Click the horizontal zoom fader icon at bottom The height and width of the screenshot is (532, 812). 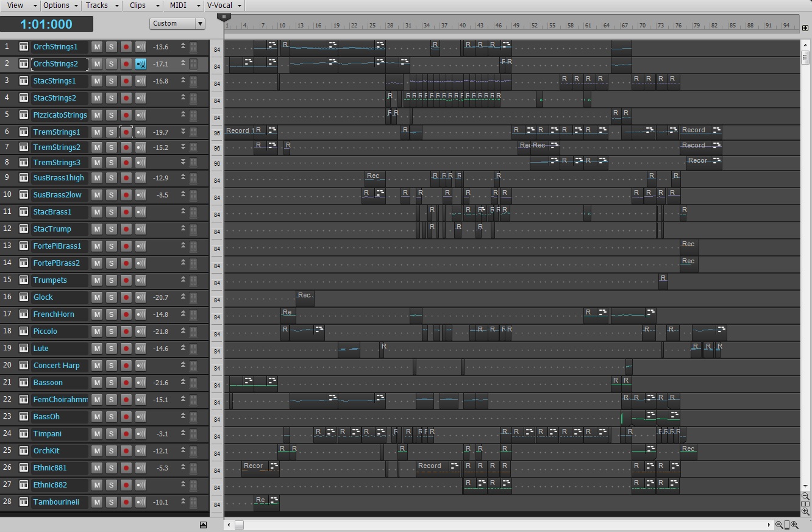point(787,525)
